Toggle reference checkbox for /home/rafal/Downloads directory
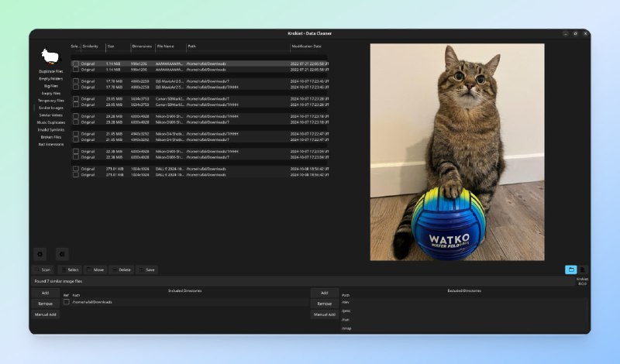The height and width of the screenshot is (364, 620). [x=67, y=302]
